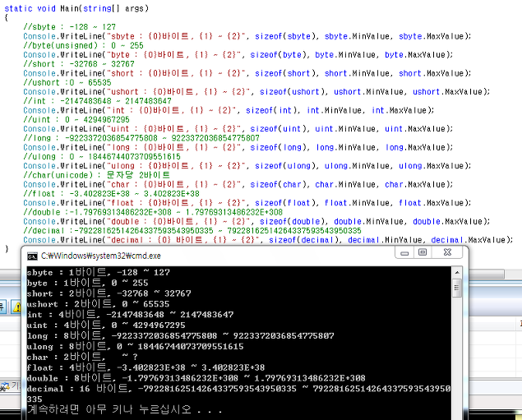Viewport: 522px width, 420px height.
Task: Minimize the cmd.exe console window
Action: click(404, 252)
